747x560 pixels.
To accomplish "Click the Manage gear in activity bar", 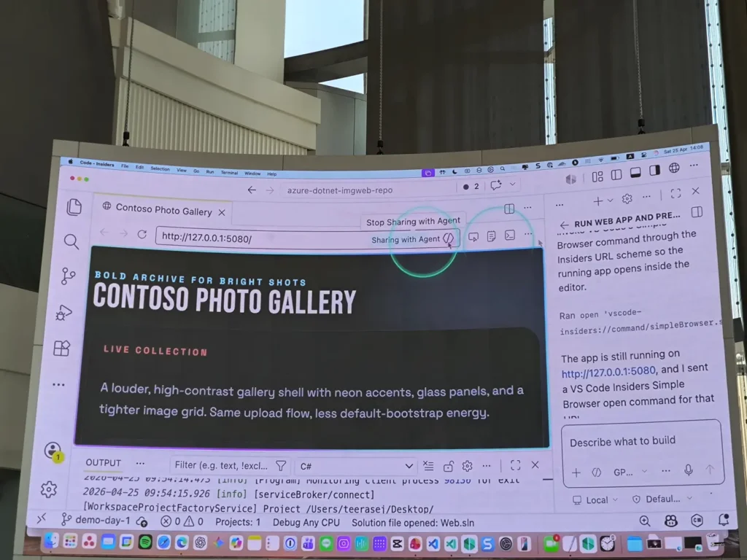I will 49,489.
